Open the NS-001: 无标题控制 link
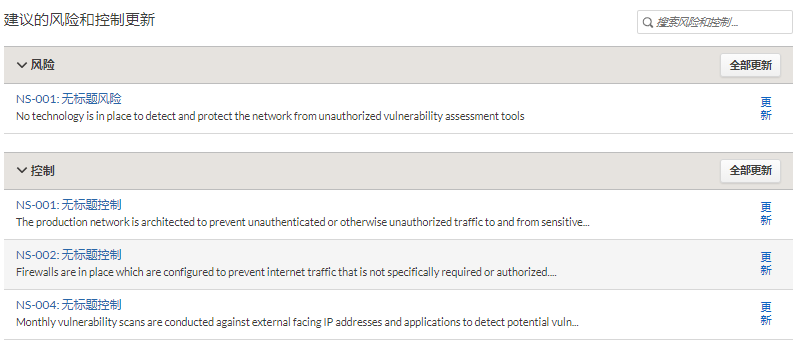Image resolution: width=800 pixels, height=360 pixels. pos(69,205)
